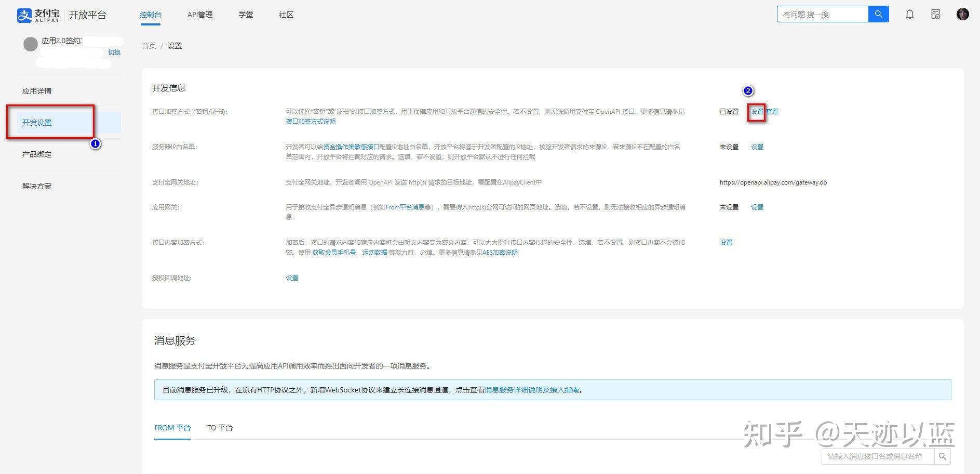Switch to the 控制台 top tab
The image size is (980, 474).
coord(150,15)
